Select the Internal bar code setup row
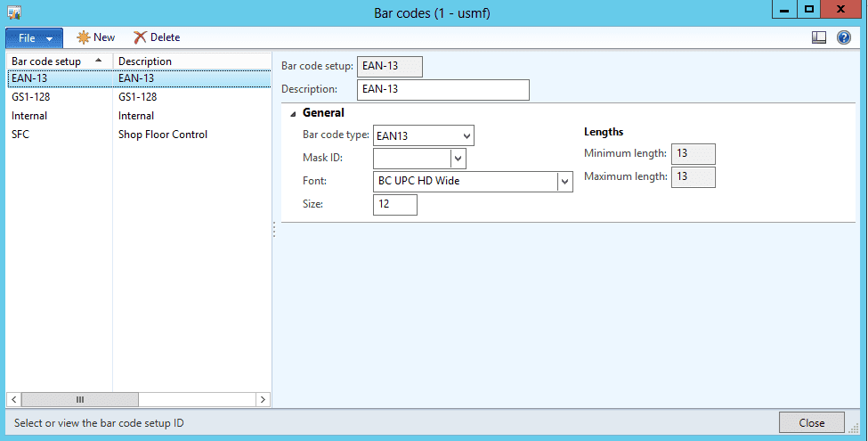This screenshot has width=868, height=441. point(29,116)
